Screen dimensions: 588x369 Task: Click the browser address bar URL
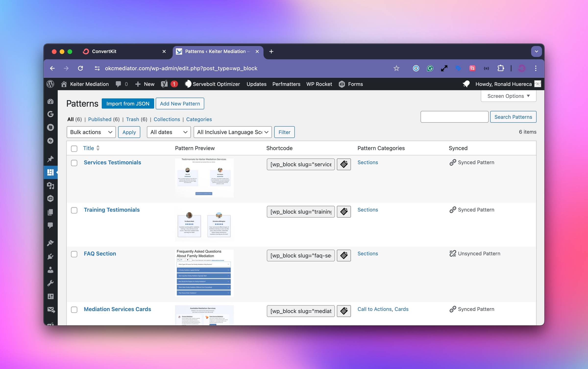[x=181, y=68]
